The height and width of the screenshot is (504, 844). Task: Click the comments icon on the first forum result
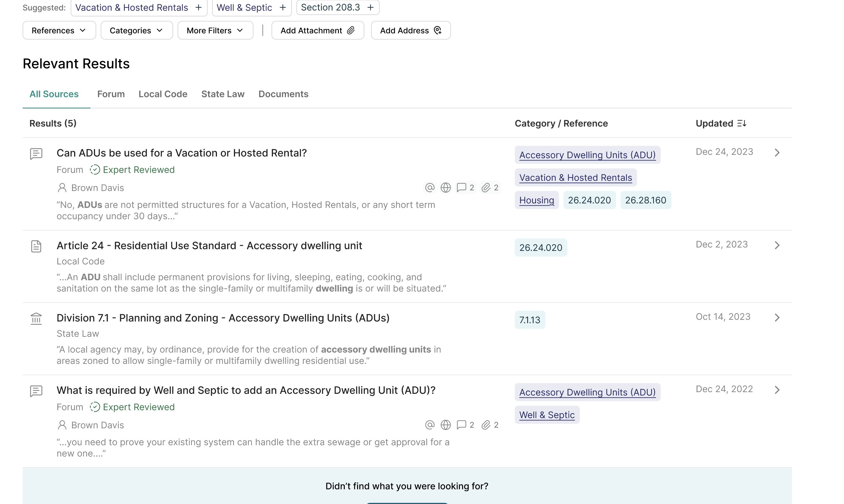(x=461, y=188)
